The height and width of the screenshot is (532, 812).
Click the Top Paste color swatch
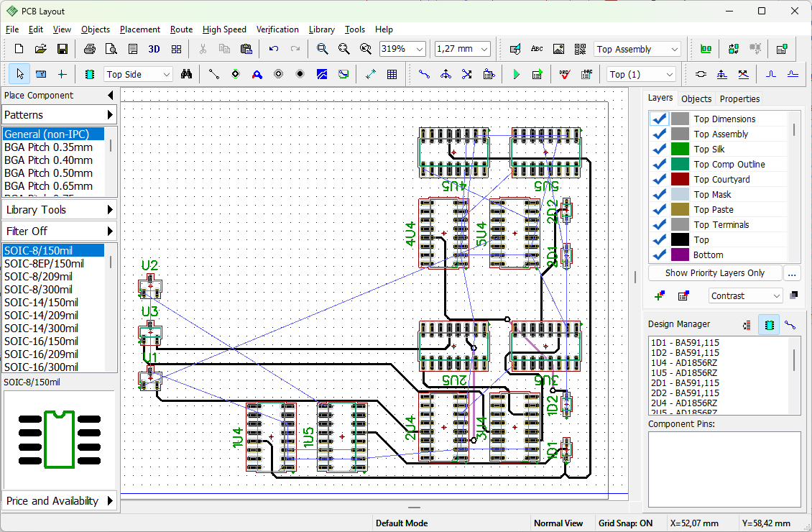[x=680, y=209]
